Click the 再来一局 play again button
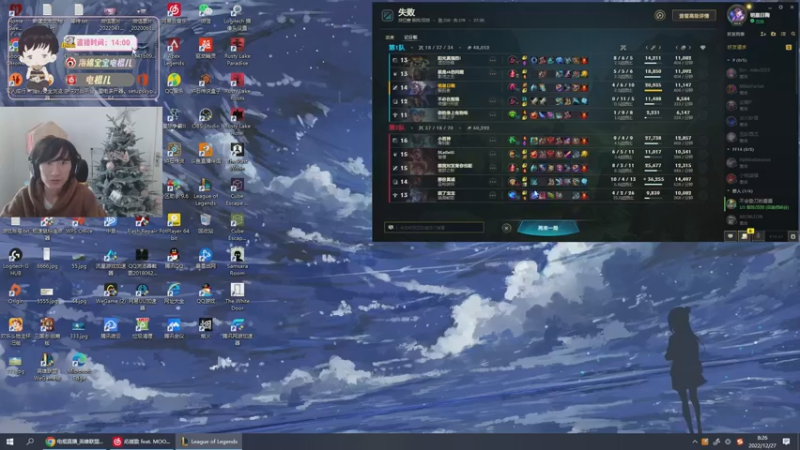 [x=548, y=228]
